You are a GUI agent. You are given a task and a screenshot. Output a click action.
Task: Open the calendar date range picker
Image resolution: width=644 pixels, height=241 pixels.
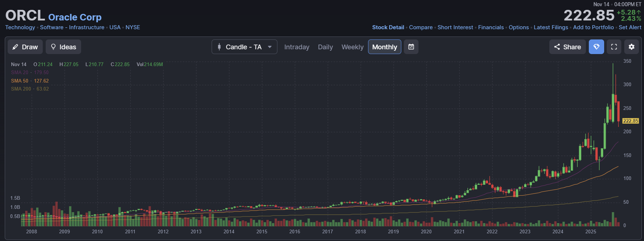click(x=411, y=47)
